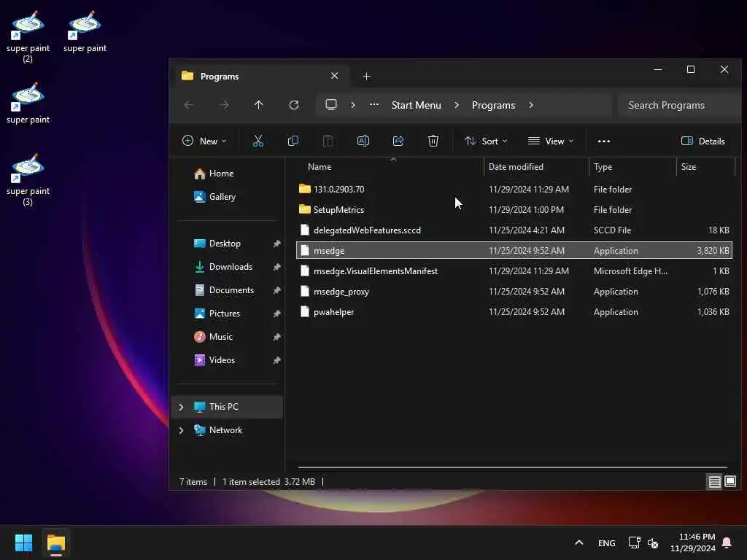Go to Home in navigation pane
The height and width of the screenshot is (560, 747).
pyautogui.click(x=214, y=174)
